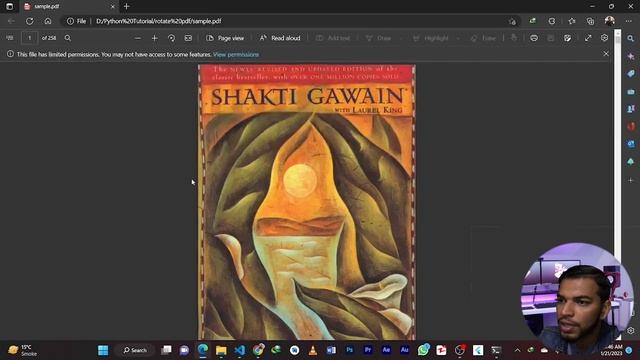
Task: Open a new browser tab
Action: click(x=127, y=7)
